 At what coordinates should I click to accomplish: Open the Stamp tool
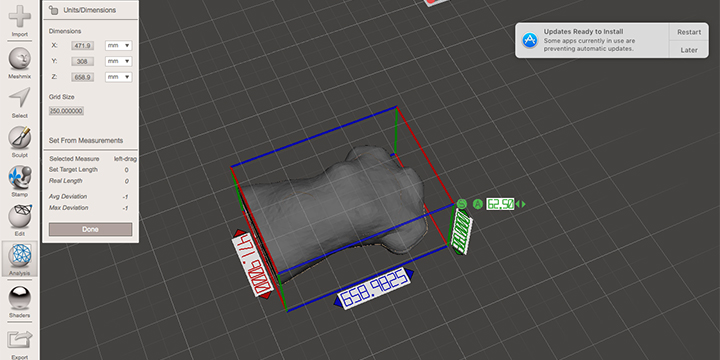pos(20,181)
